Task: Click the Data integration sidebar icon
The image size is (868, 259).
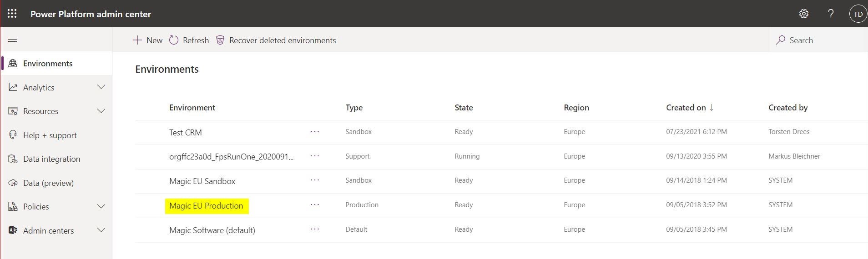Action: (x=13, y=159)
